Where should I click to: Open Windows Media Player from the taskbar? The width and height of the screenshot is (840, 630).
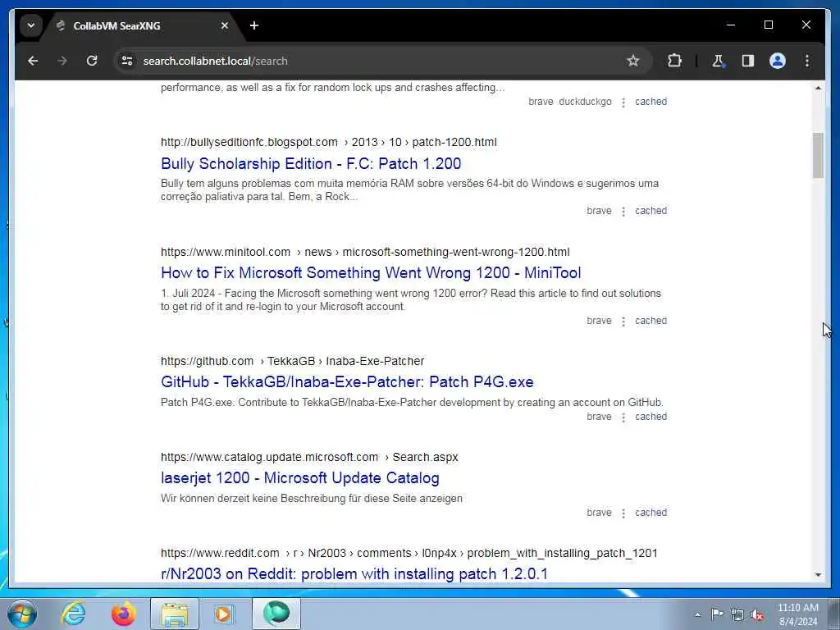[x=224, y=614]
